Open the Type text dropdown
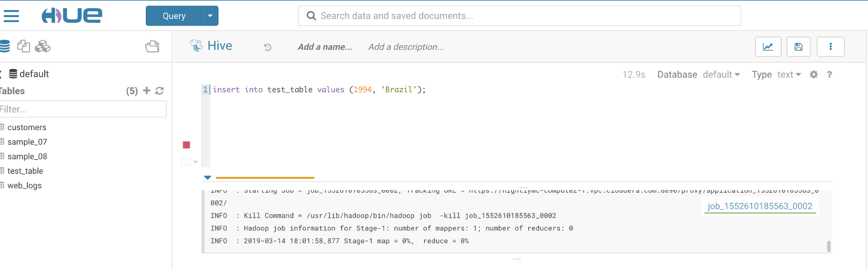 click(x=789, y=74)
